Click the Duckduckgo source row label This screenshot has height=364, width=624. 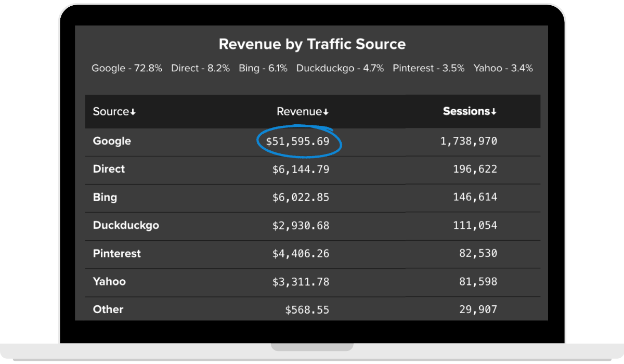pos(126,225)
